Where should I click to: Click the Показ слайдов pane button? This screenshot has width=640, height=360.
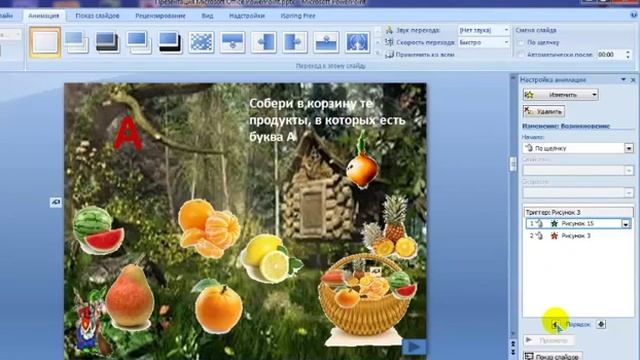553,356
